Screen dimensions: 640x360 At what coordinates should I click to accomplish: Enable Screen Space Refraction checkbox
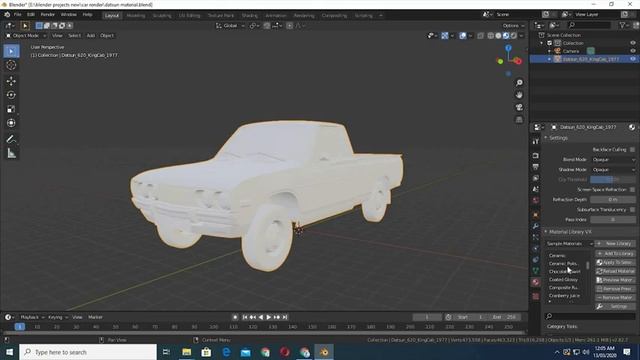pyautogui.click(x=632, y=189)
